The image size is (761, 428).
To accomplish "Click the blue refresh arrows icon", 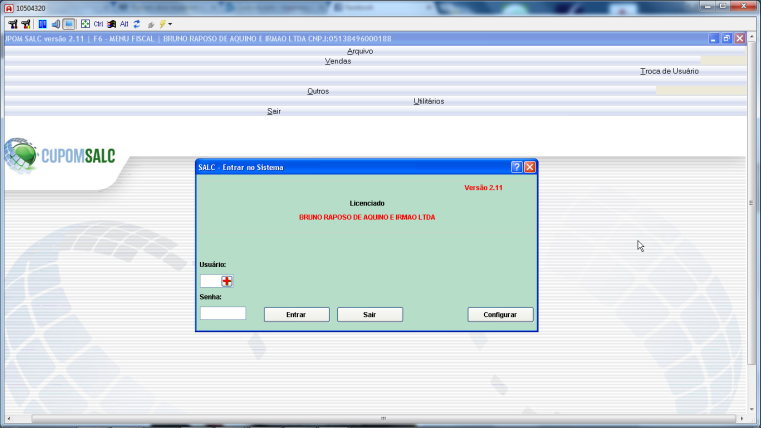I will (137, 24).
